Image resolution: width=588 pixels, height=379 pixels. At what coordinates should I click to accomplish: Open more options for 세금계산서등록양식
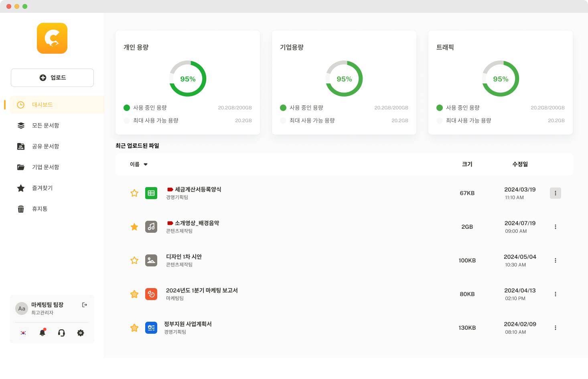point(556,193)
